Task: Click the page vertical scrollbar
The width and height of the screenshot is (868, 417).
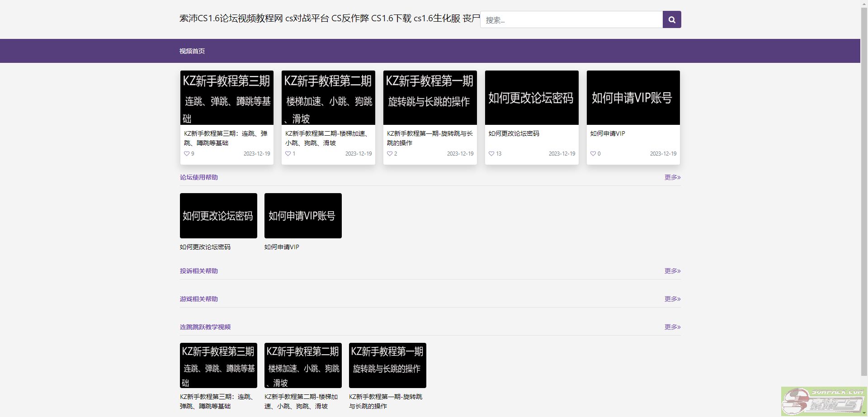Action: coord(864,181)
